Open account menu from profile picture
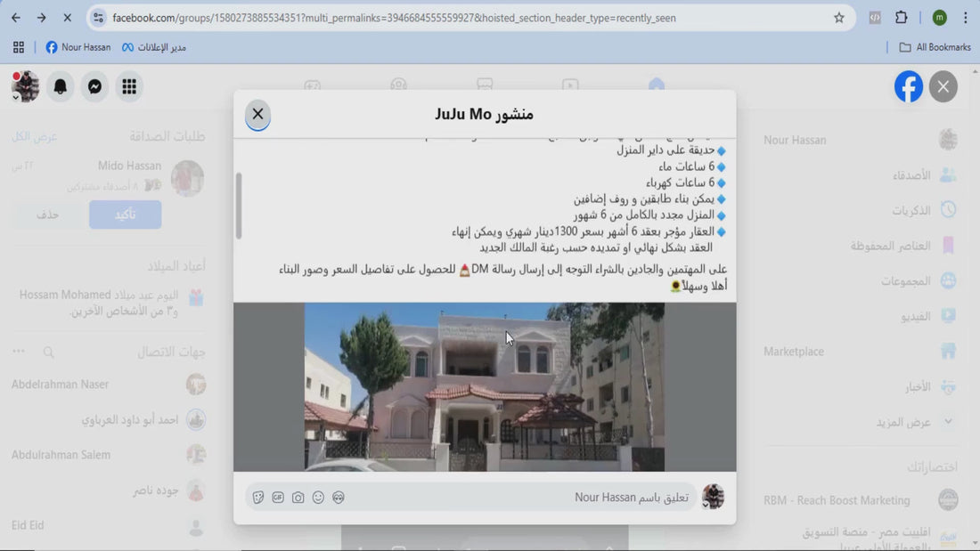980x551 pixels. (25, 86)
